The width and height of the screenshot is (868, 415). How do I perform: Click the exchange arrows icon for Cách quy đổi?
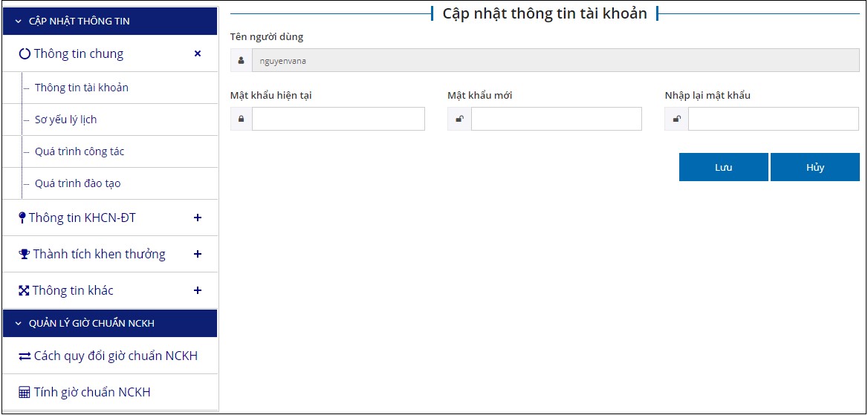(x=25, y=356)
